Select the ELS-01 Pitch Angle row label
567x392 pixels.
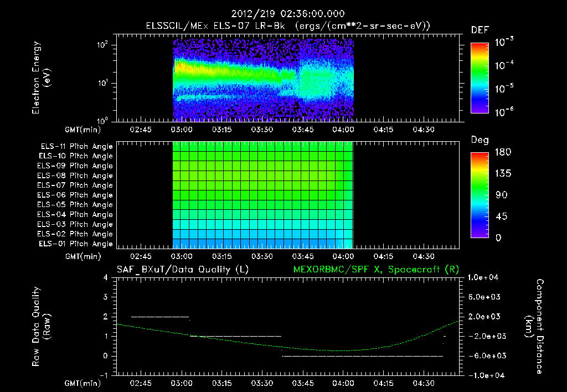pos(76,244)
